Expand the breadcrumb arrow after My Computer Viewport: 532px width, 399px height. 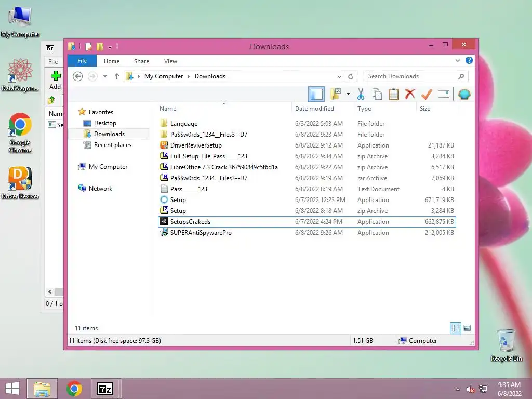(189, 77)
